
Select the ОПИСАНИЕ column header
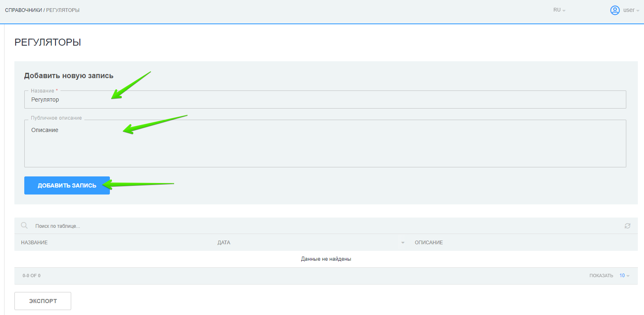[429, 243]
